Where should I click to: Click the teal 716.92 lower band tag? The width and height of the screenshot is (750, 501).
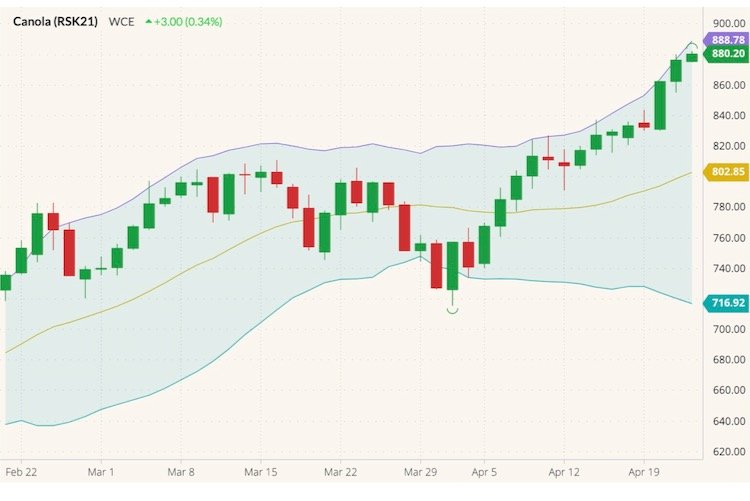pyautogui.click(x=726, y=303)
